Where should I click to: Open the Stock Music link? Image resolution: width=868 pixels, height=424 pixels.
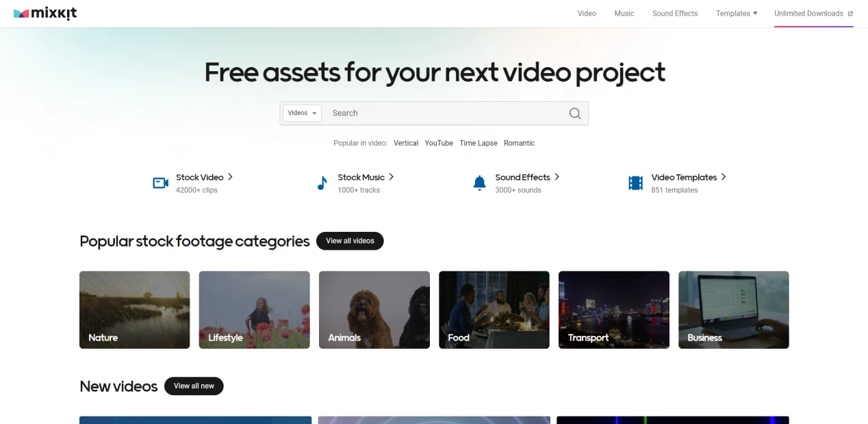[361, 177]
